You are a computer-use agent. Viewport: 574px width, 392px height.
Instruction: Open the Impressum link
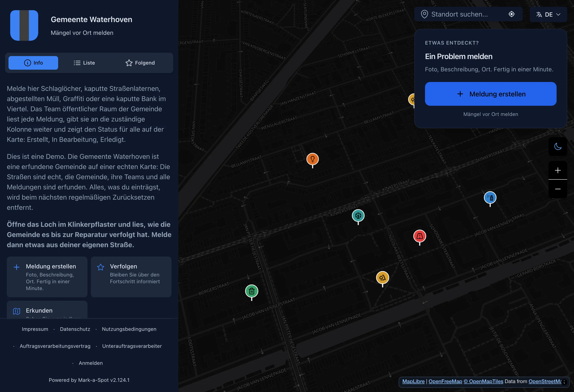click(35, 329)
